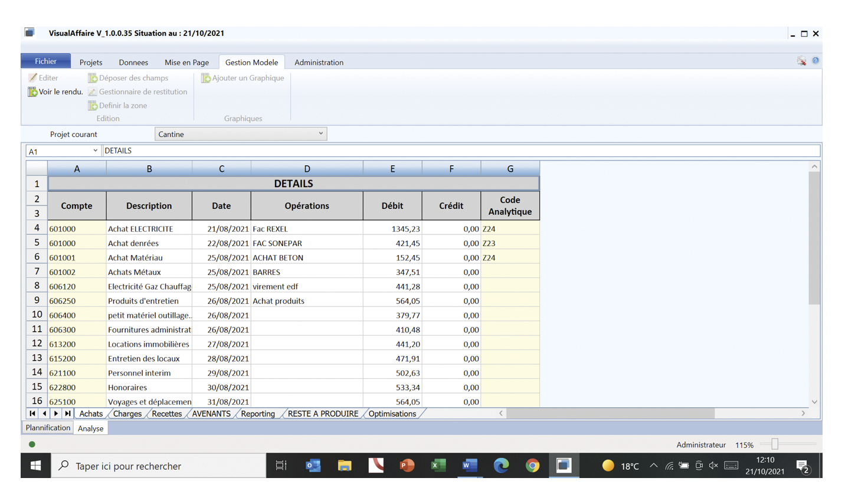
Task: Select the Optimisations sheet tab
Action: pos(392,414)
